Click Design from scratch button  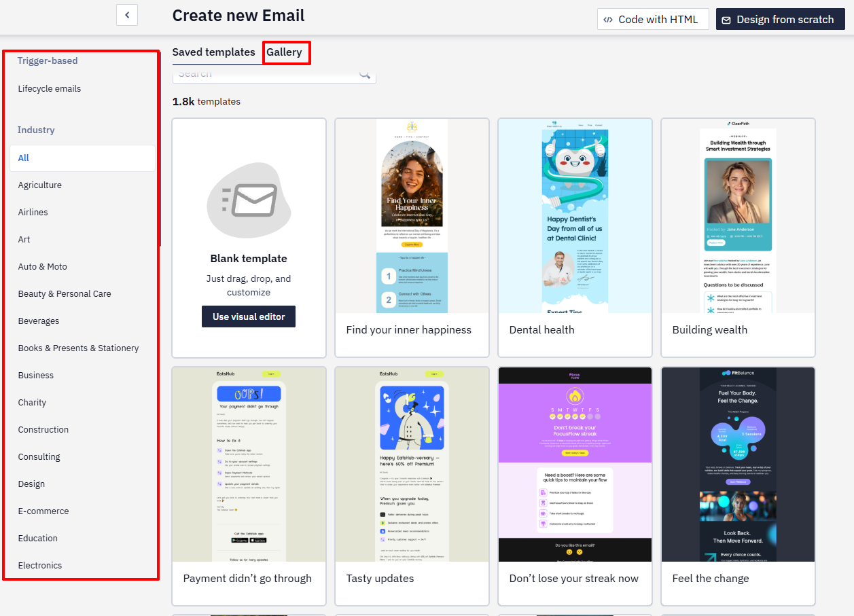[780, 19]
